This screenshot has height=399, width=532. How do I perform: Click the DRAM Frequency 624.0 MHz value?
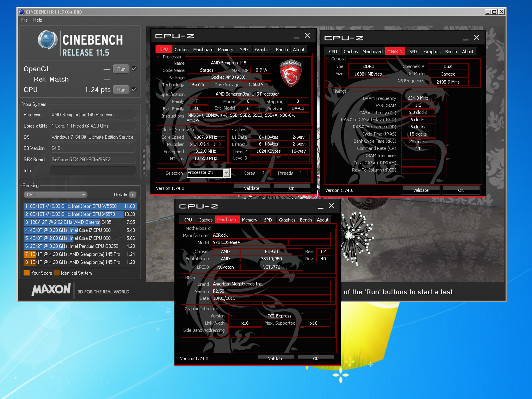pyautogui.click(x=418, y=98)
